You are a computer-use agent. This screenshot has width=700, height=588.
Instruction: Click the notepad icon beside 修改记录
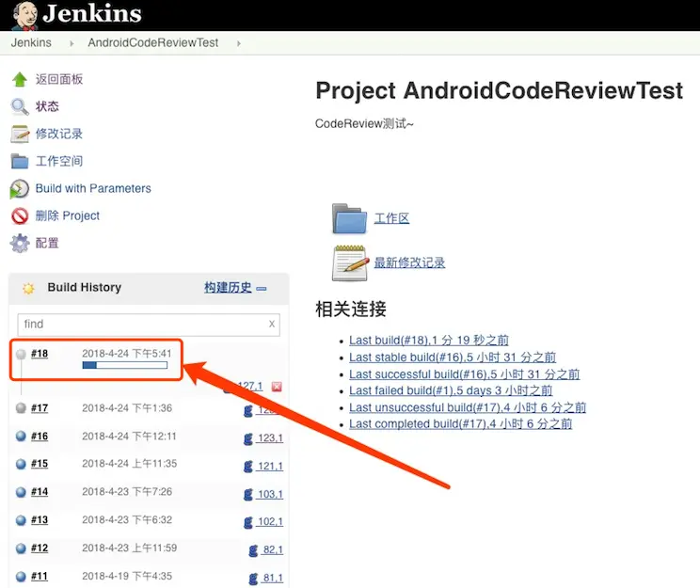[20, 134]
